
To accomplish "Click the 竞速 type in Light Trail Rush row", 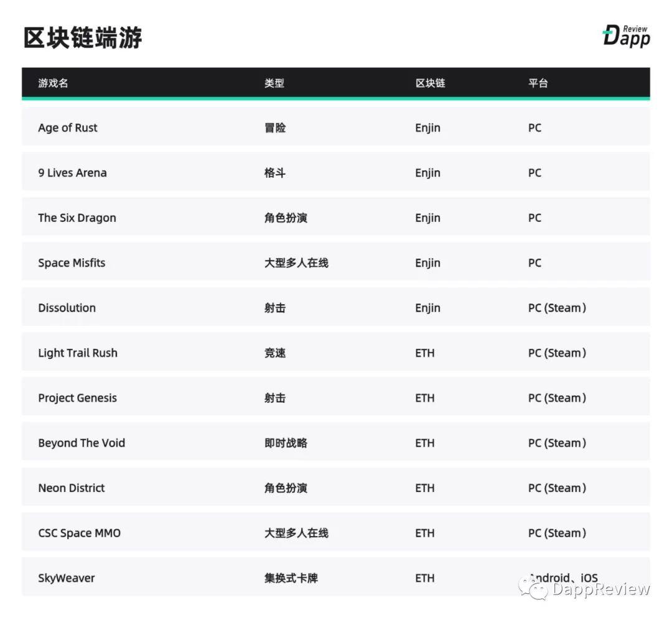I will (x=275, y=353).
